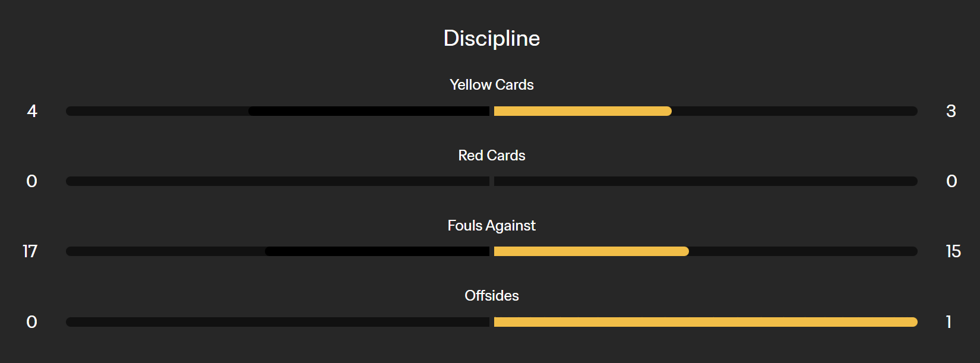
Task: Click the Discipline section heading
Action: tap(491, 39)
